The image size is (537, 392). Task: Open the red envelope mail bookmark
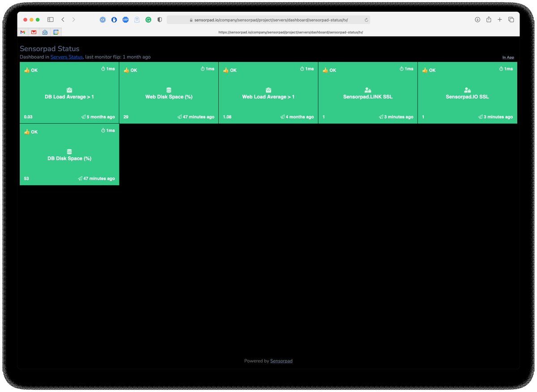click(34, 32)
